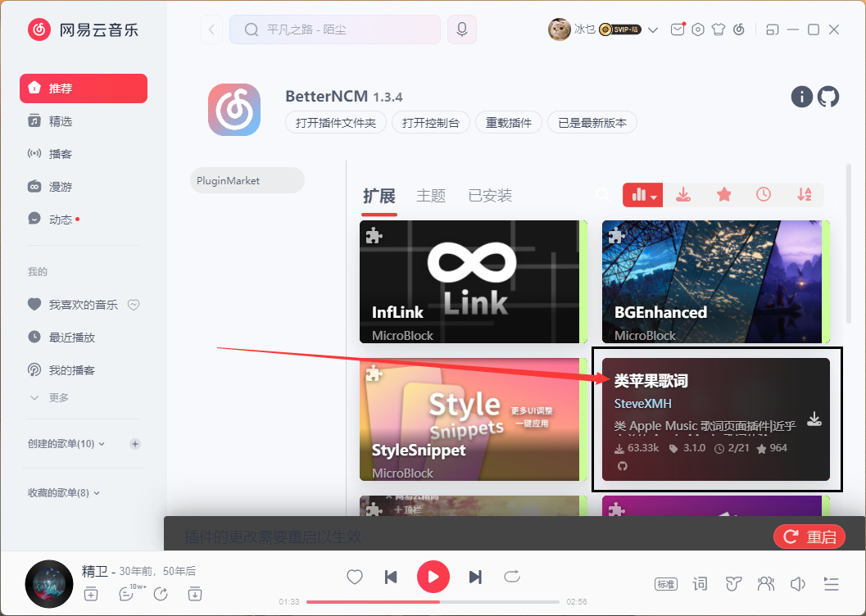Click the voice search microphone icon

coord(462,29)
